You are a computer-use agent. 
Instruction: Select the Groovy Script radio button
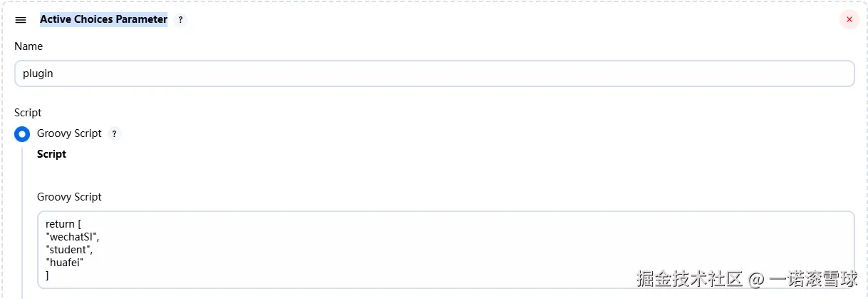click(22, 133)
